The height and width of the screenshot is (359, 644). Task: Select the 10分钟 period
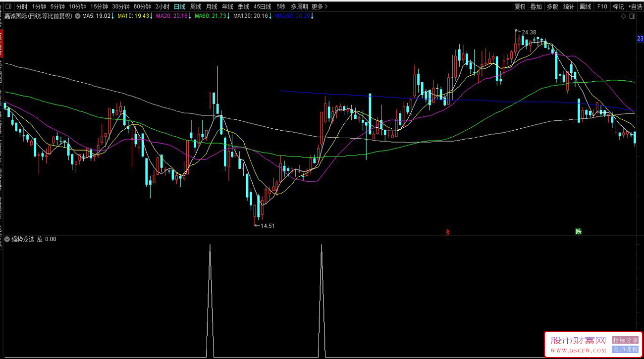click(77, 7)
